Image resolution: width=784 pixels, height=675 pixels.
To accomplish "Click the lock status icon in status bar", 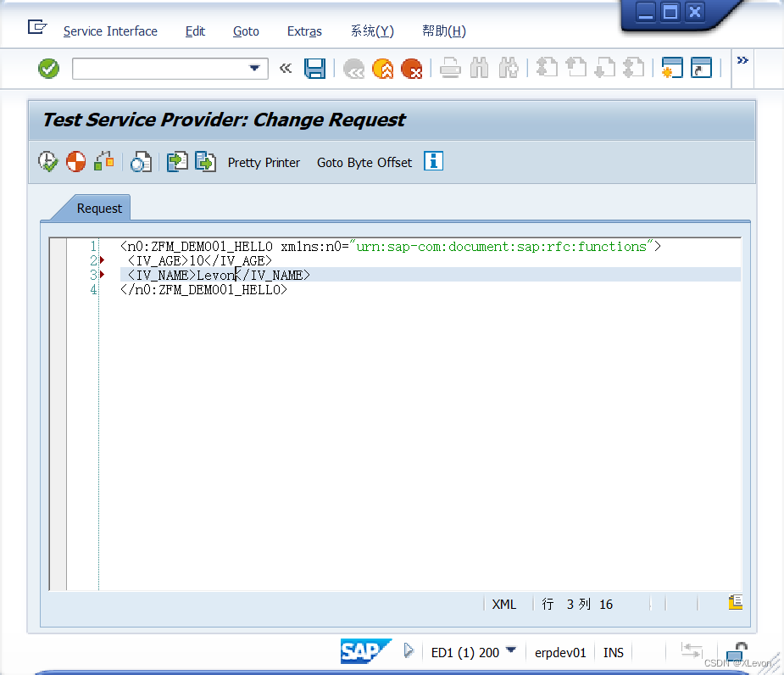I will pos(737,652).
